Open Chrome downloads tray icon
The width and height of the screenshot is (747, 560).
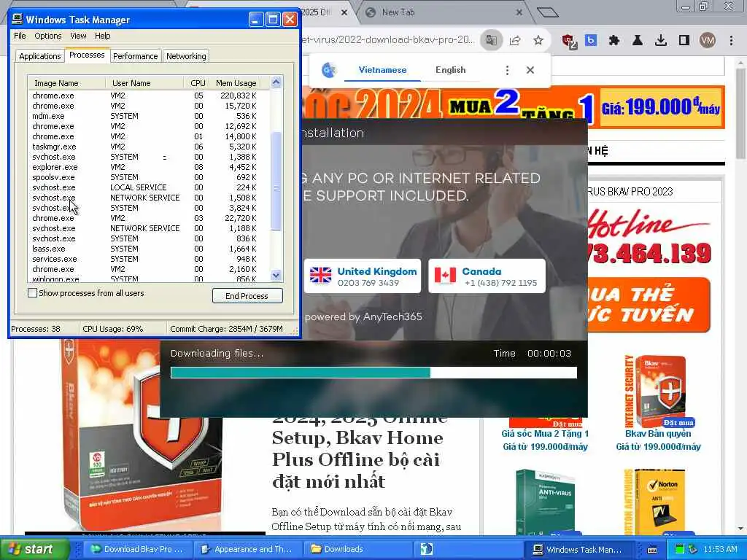661,41
